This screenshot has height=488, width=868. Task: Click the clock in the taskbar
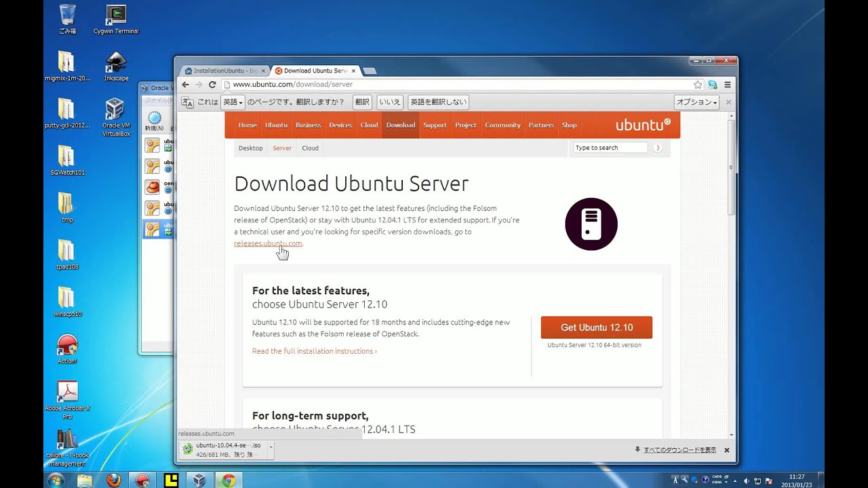click(x=797, y=481)
